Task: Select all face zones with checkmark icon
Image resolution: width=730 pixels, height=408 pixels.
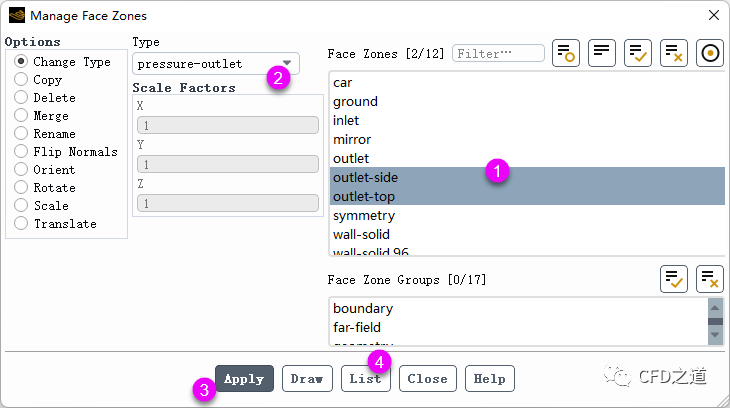Action: coord(639,53)
